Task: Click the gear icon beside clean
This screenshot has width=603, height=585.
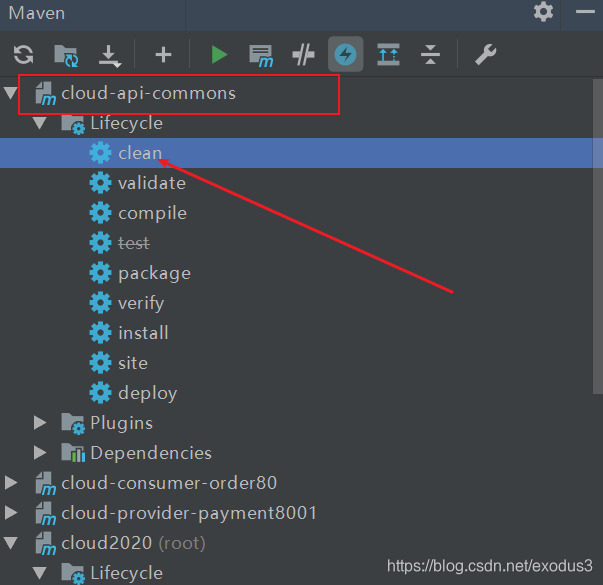Action: (100, 153)
